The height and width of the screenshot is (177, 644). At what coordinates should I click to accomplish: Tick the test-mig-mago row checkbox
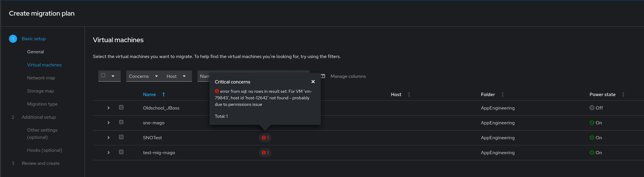121,152
